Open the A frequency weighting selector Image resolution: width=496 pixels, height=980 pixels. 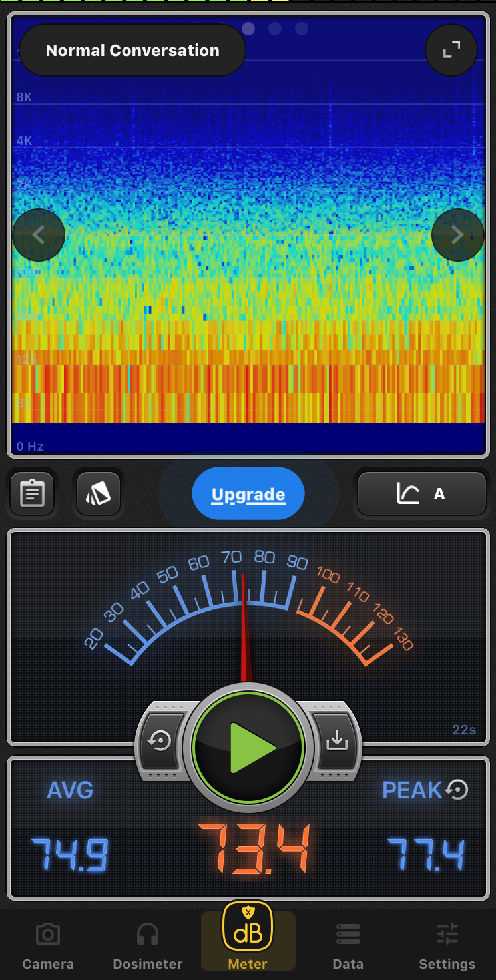click(x=422, y=494)
